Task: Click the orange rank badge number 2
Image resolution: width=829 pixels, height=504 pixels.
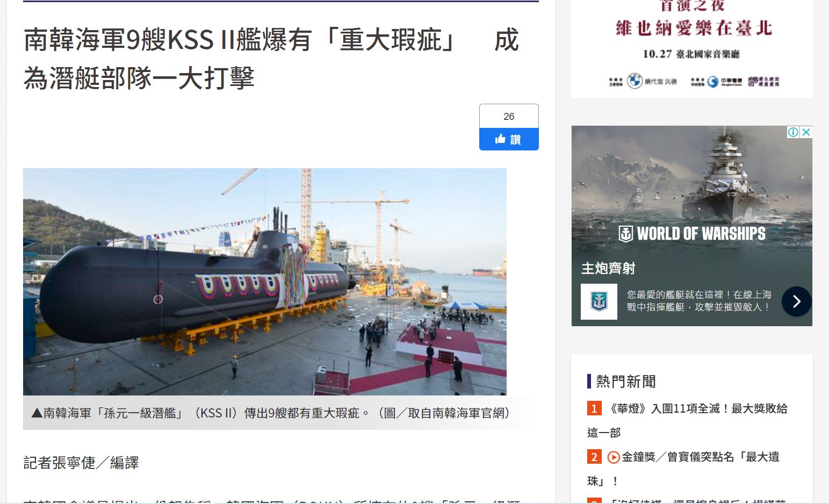Action: 594,457
